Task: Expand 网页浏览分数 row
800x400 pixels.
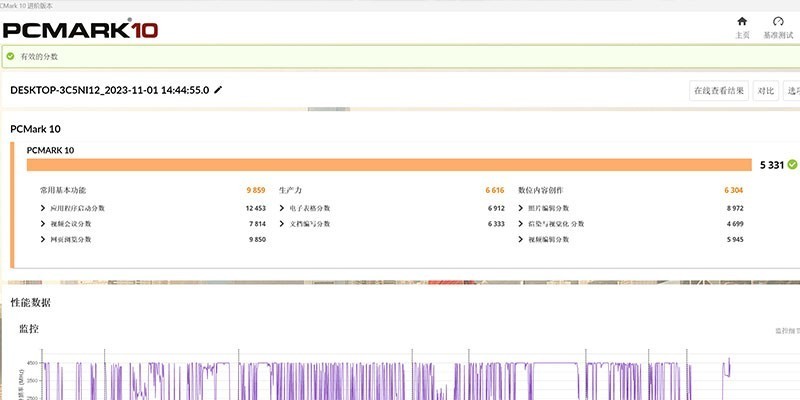Action: tap(43, 239)
